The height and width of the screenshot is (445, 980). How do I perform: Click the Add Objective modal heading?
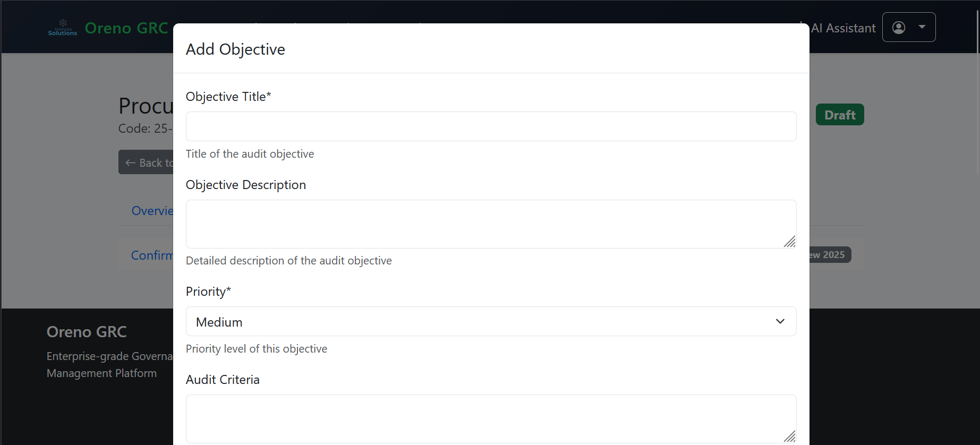click(x=235, y=49)
